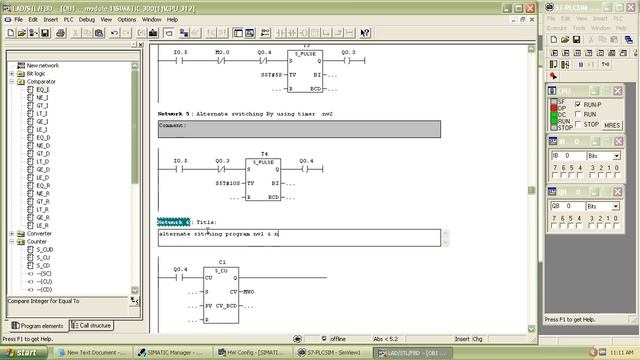Enable the RUN-P checkbox

pyautogui.click(x=578, y=104)
